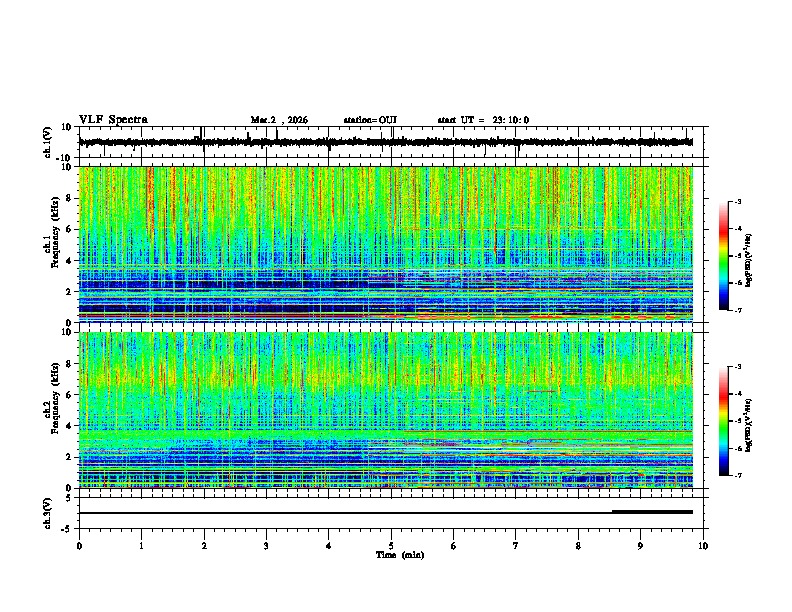Click the "-5" tick on ch.3(V) axis
Viewport: 792px width, 612px height.
click(68, 529)
